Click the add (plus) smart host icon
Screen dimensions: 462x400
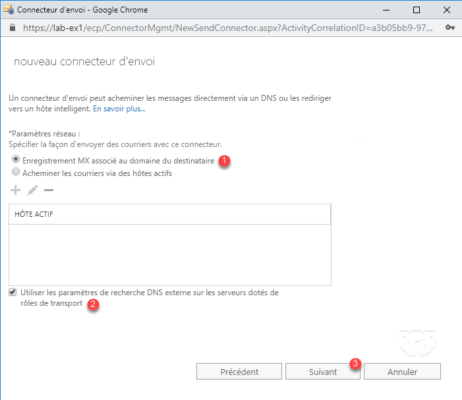coord(15,190)
